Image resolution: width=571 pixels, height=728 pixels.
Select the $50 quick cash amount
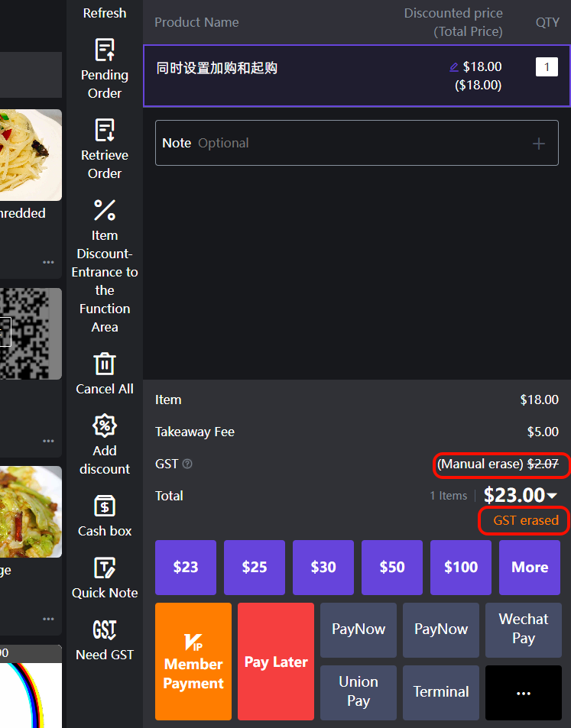point(392,568)
